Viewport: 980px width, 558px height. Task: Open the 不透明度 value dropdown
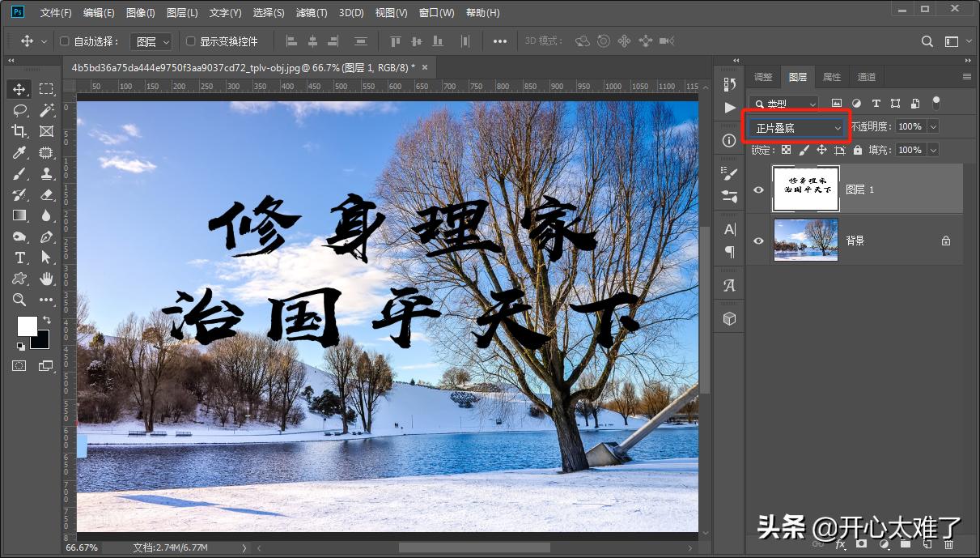(x=932, y=126)
